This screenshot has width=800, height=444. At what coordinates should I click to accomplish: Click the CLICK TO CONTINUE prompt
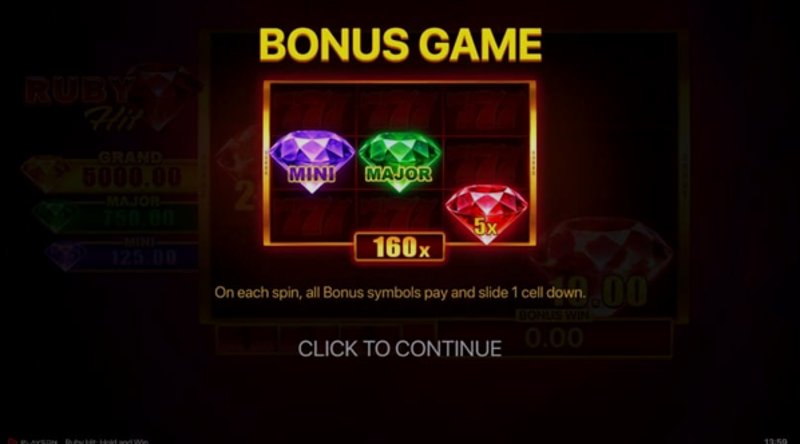point(399,349)
